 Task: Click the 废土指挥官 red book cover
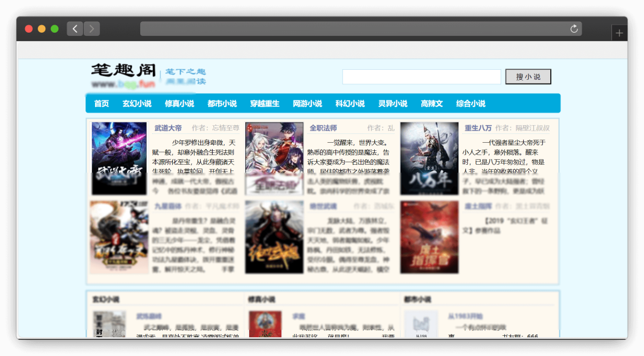(x=429, y=237)
